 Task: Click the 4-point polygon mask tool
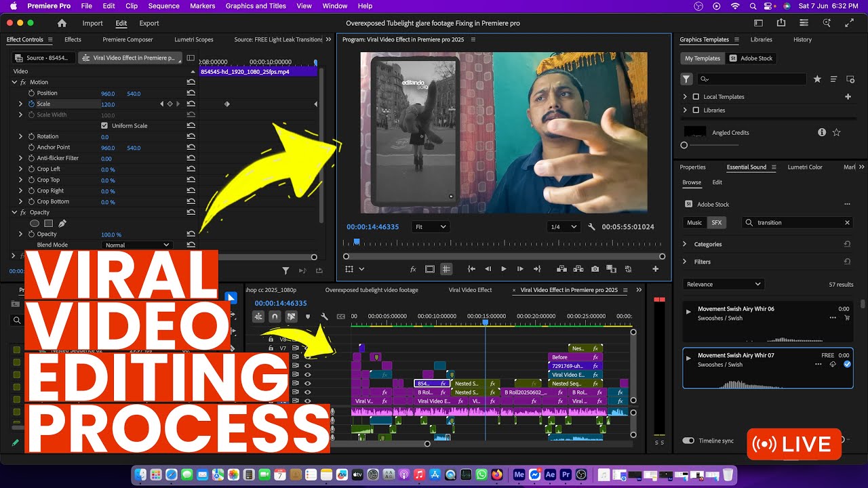(x=49, y=223)
